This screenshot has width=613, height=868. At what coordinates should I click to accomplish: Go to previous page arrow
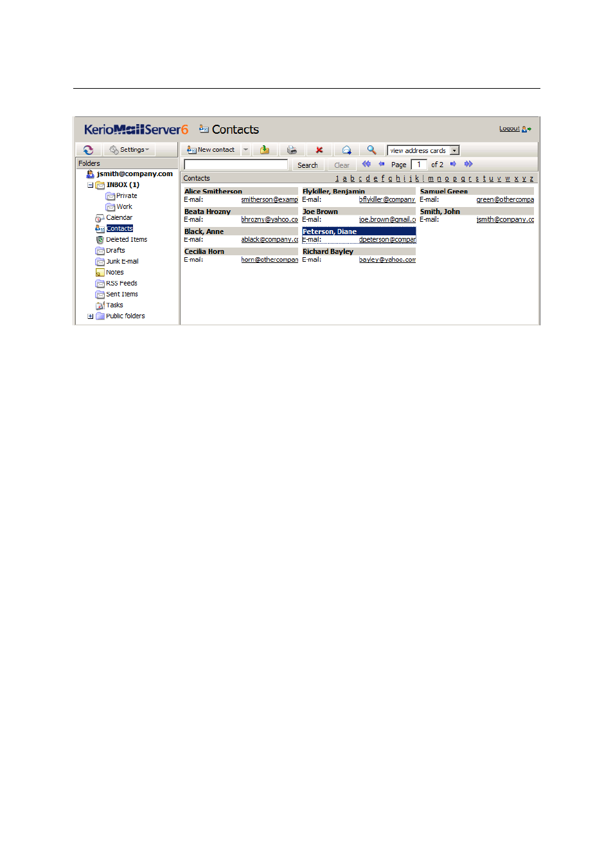(381, 164)
